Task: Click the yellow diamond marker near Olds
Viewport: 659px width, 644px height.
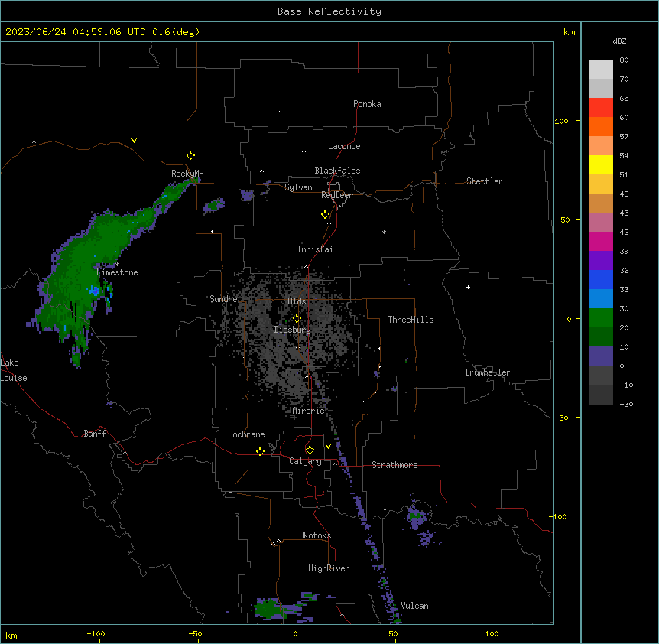Action: pos(297,319)
